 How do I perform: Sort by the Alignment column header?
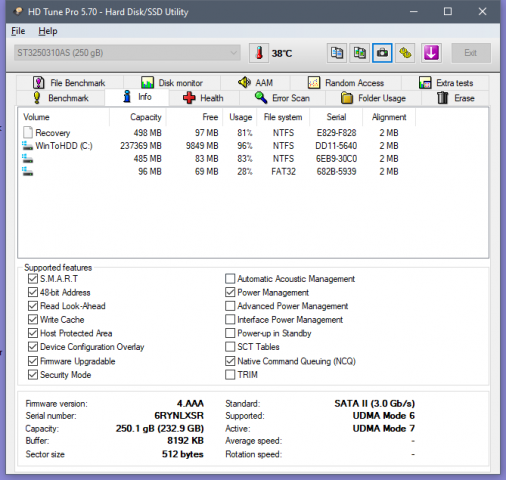(x=389, y=117)
